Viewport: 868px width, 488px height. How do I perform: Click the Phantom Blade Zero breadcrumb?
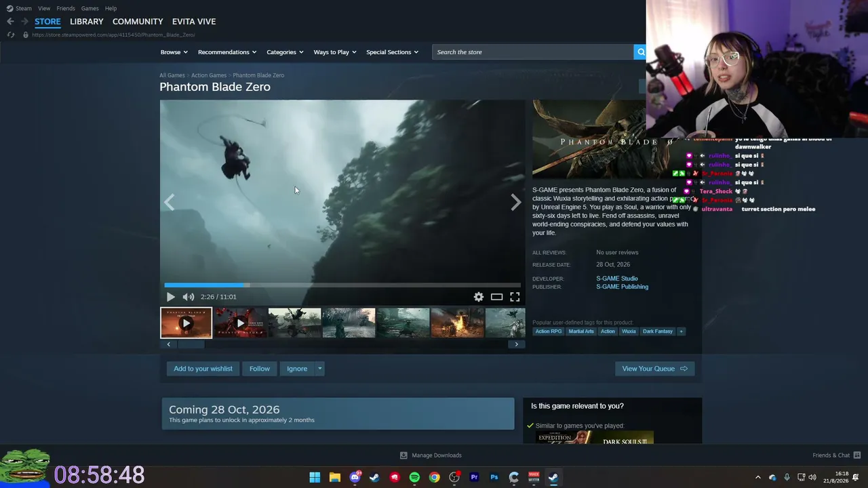[258, 75]
